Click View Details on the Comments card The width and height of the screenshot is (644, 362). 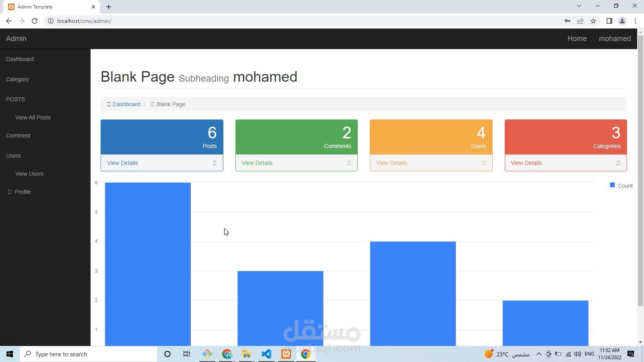click(257, 163)
